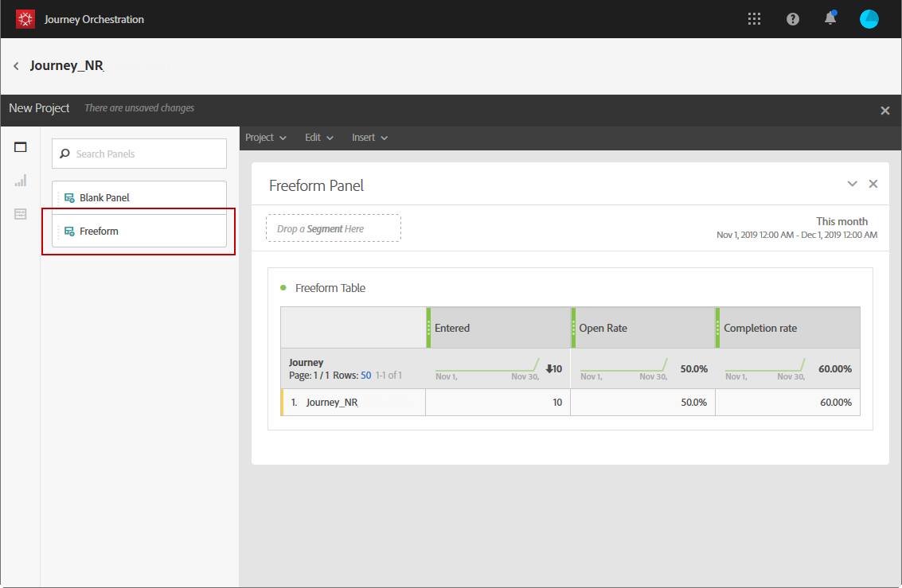Select the Visualizations bar chart sidebar icon
This screenshot has width=902, height=588.
(x=21, y=181)
